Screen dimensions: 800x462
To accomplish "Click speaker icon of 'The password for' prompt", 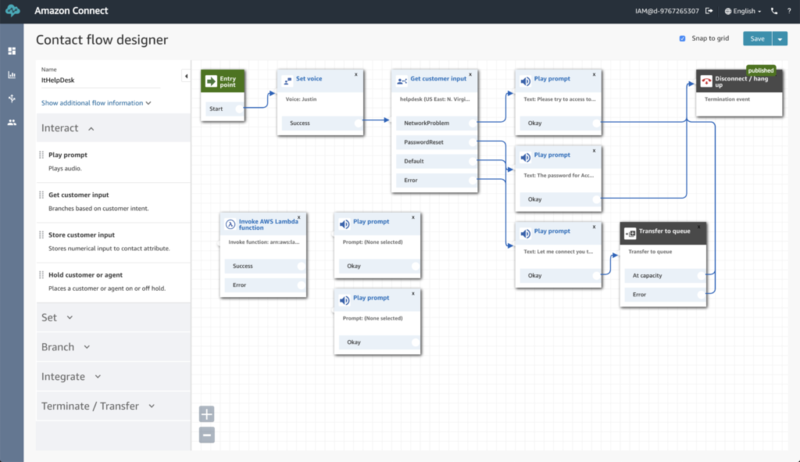I will click(x=526, y=157).
